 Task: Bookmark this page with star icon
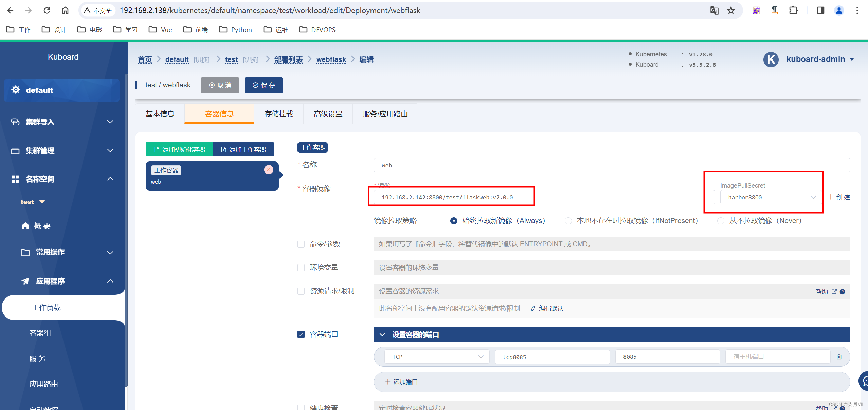point(731,10)
